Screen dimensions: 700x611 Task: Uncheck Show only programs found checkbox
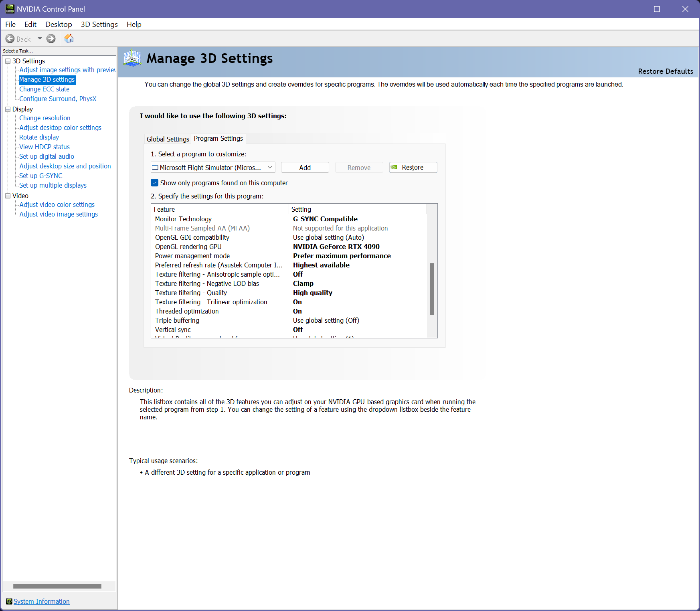pyautogui.click(x=155, y=183)
